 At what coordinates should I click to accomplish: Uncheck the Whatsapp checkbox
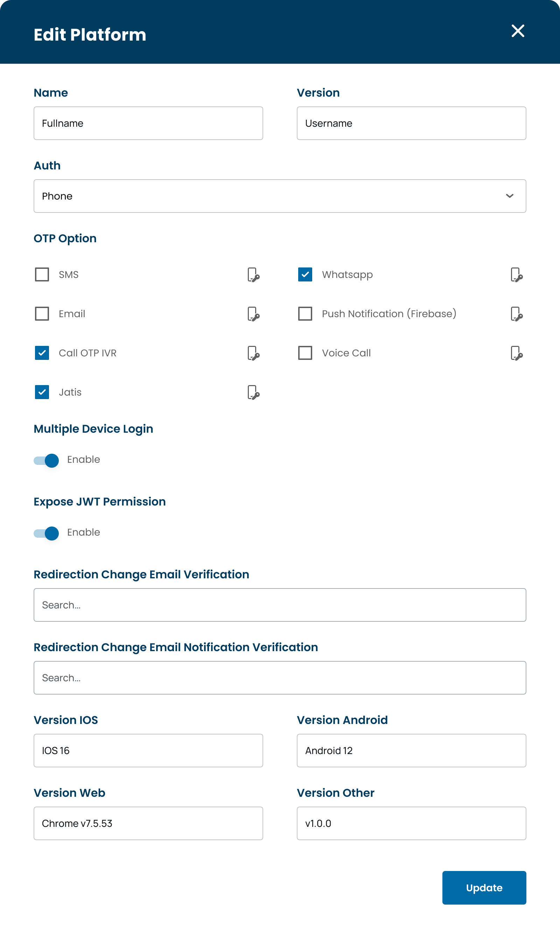pos(305,275)
